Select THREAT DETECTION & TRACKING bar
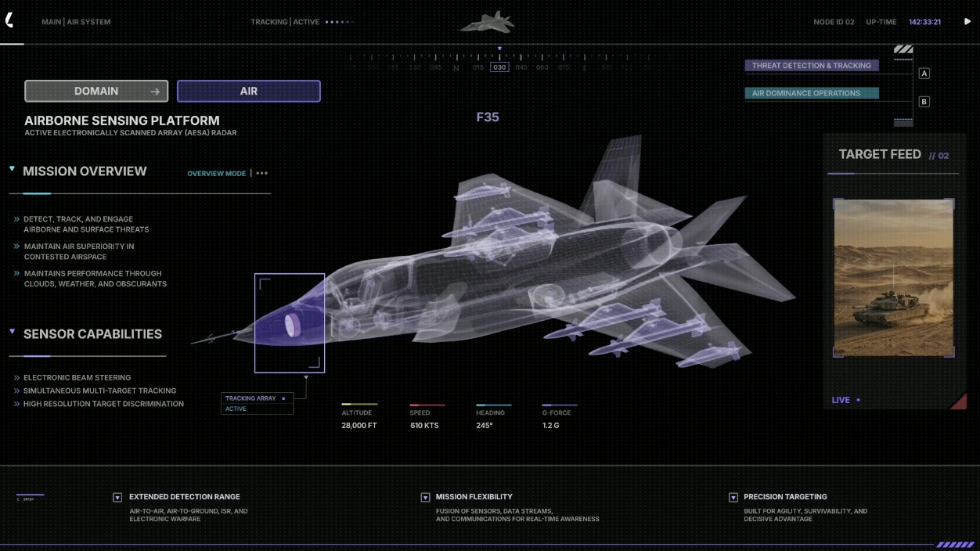 click(812, 66)
